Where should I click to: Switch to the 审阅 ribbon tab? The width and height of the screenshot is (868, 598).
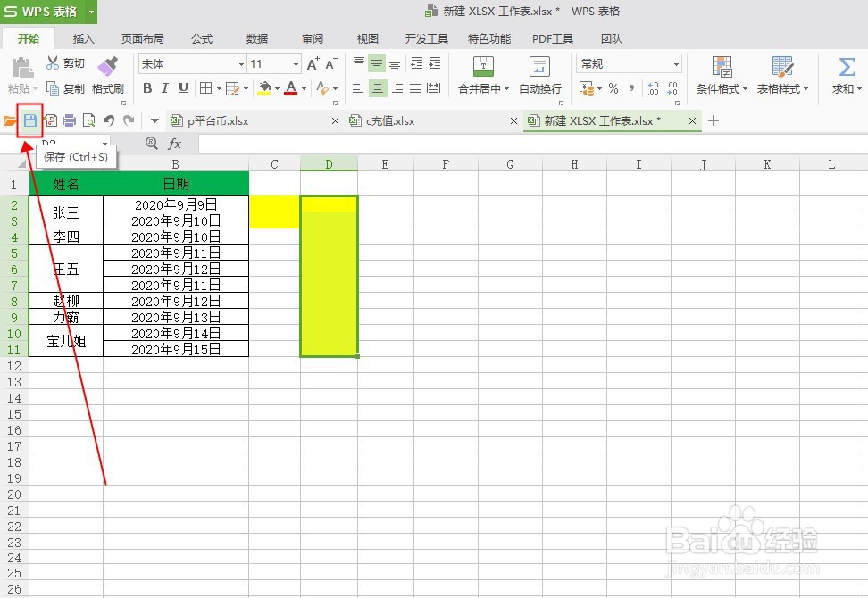pos(313,38)
